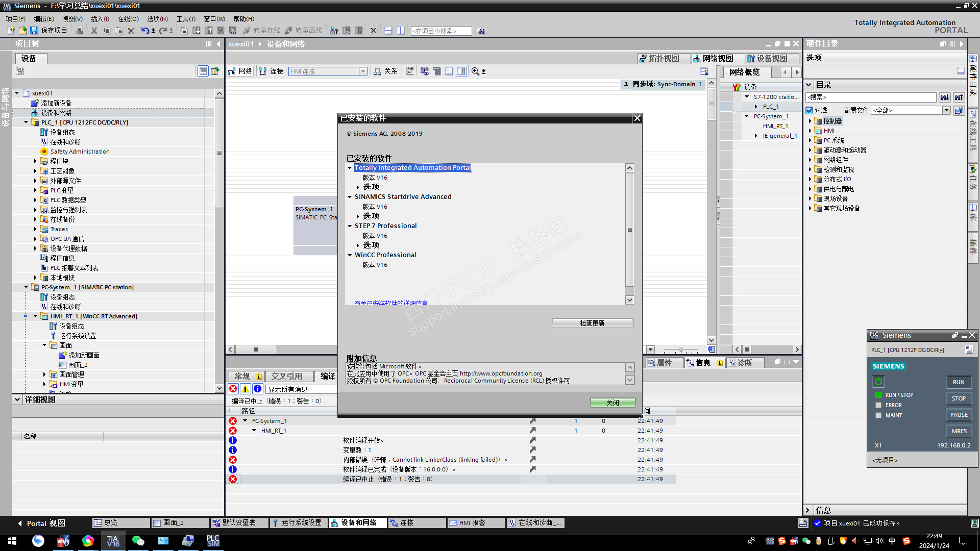This screenshot has height=551, width=980.
Task: Click the save project icon
Action: pyautogui.click(x=34, y=31)
